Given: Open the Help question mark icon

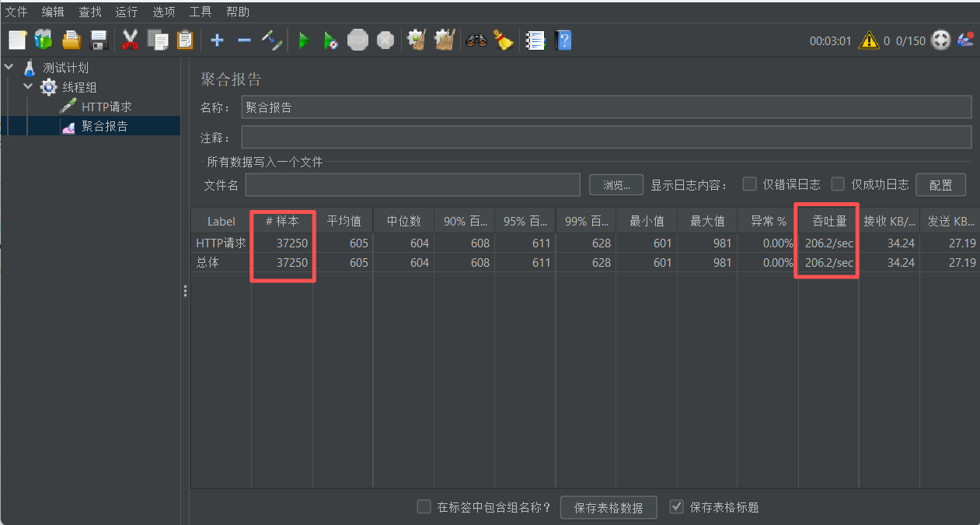Looking at the screenshot, I should (x=563, y=40).
